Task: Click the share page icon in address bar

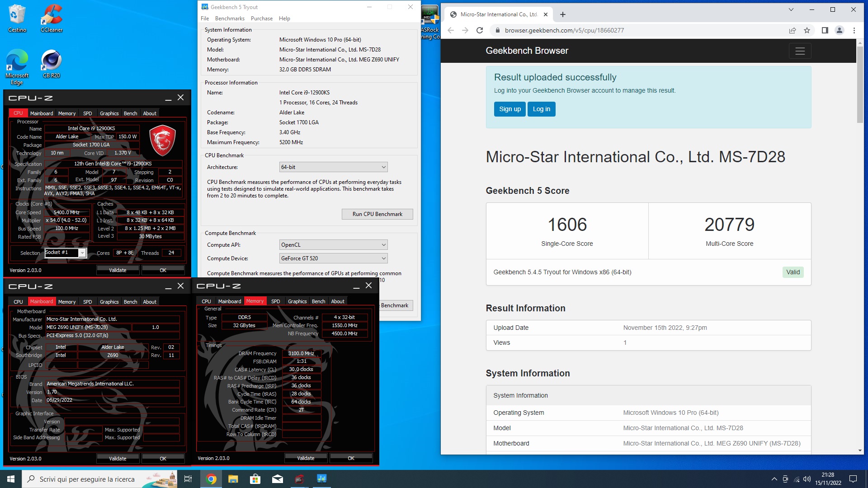Action: pyautogui.click(x=793, y=30)
